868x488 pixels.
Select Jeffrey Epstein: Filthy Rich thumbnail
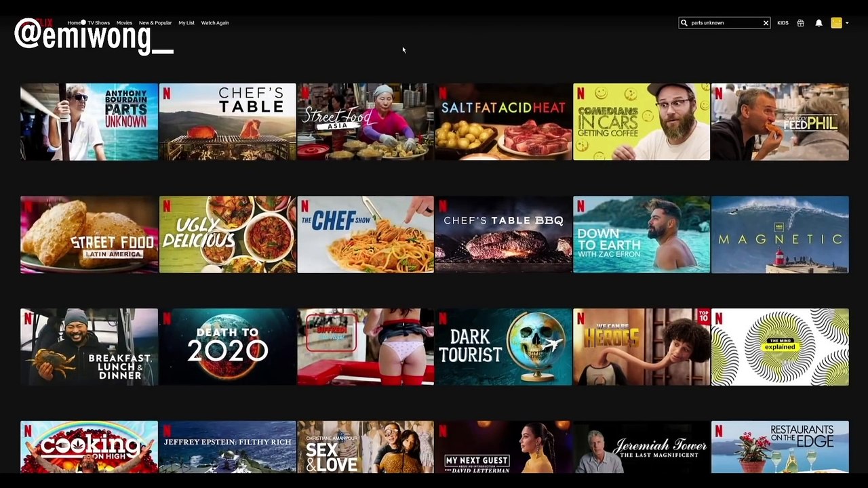click(227, 447)
